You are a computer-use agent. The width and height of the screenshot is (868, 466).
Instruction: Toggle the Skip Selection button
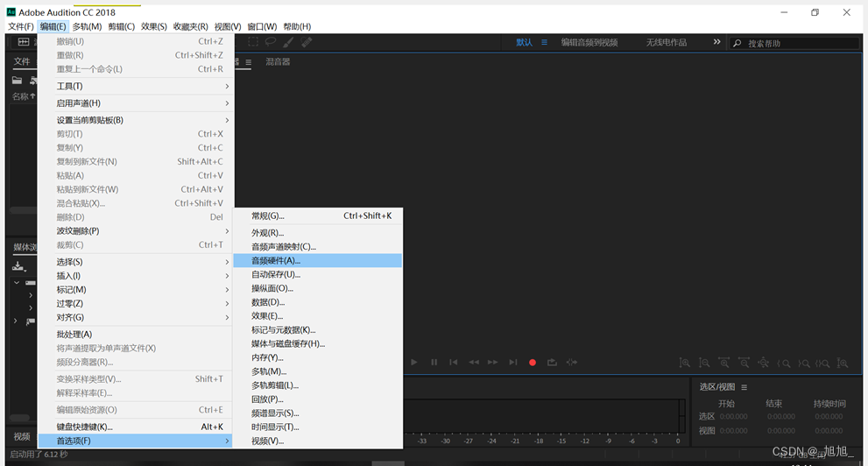click(x=572, y=363)
